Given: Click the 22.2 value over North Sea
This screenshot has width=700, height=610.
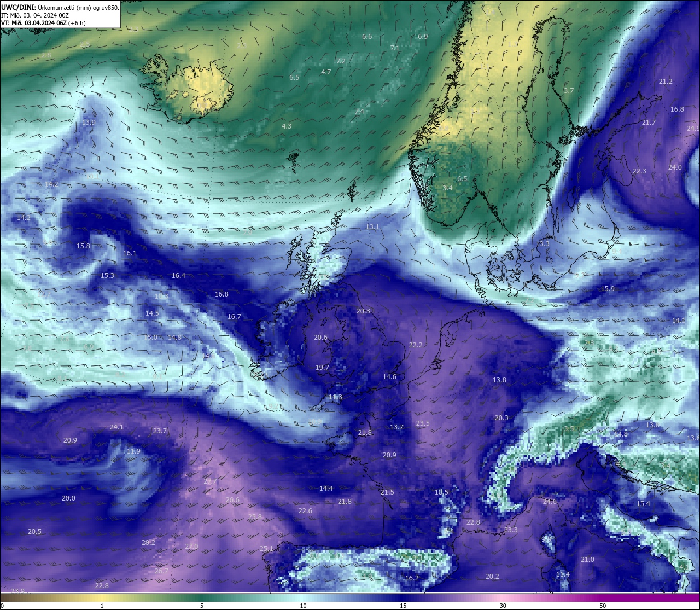Looking at the screenshot, I should coord(416,345).
